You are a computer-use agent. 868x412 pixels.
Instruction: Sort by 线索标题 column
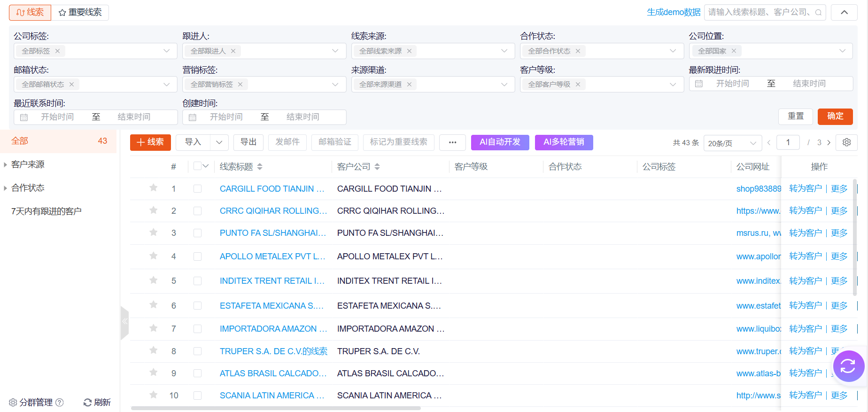pos(260,167)
